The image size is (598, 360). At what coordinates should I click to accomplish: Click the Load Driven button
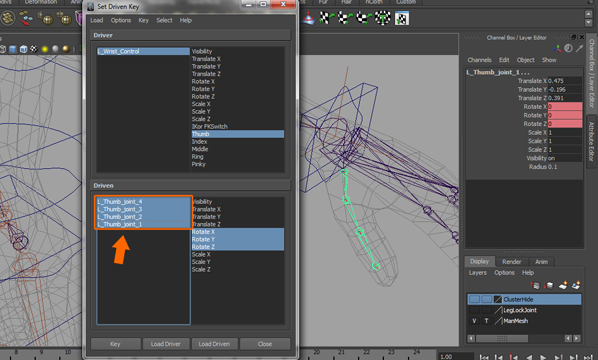(214, 344)
